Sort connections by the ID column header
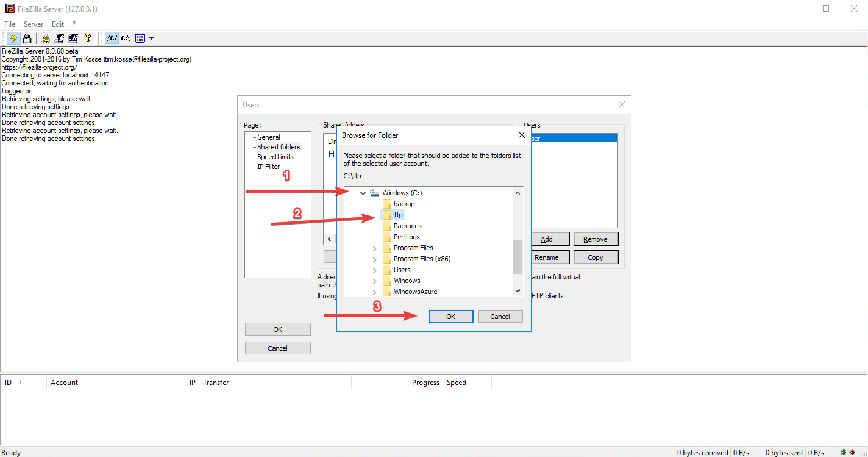Screen dimensions: 868x457 (24, 383)
